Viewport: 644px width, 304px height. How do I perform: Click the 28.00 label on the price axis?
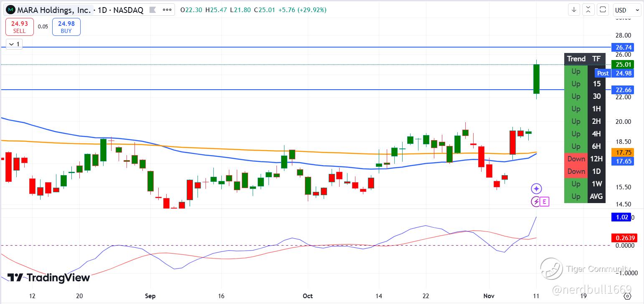pyautogui.click(x=623, y=35)
